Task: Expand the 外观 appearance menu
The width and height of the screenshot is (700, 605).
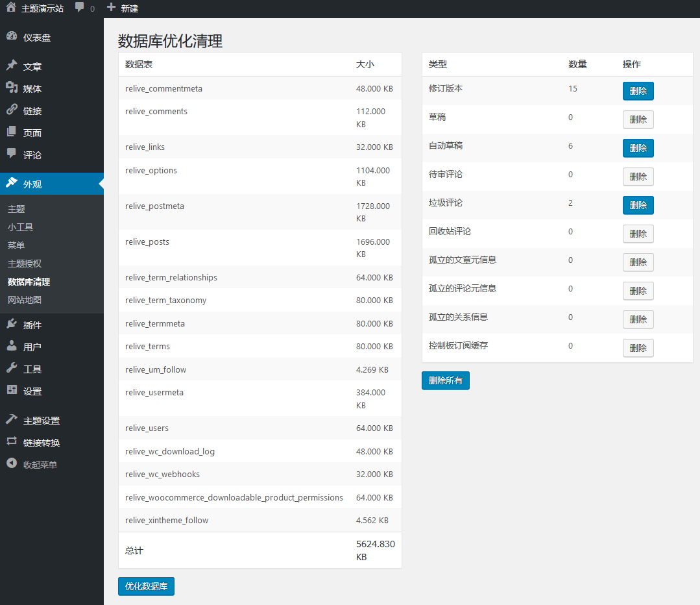Action: pyautogui.click(x=32, y=184)
